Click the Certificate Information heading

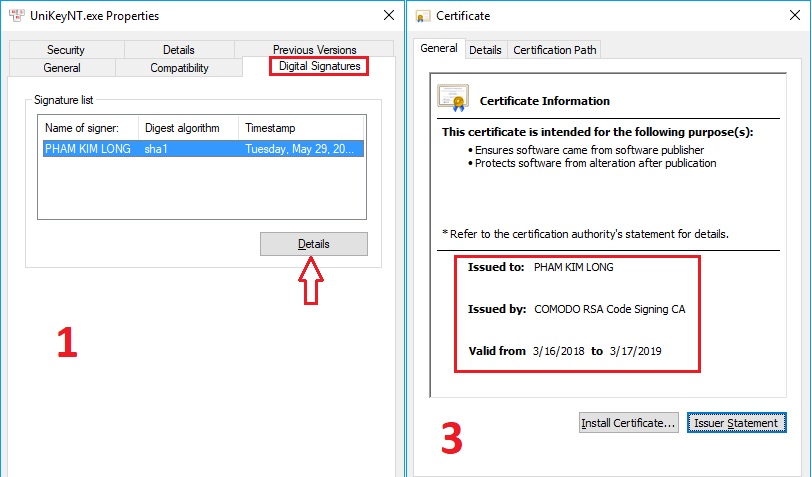pos(545,101)
